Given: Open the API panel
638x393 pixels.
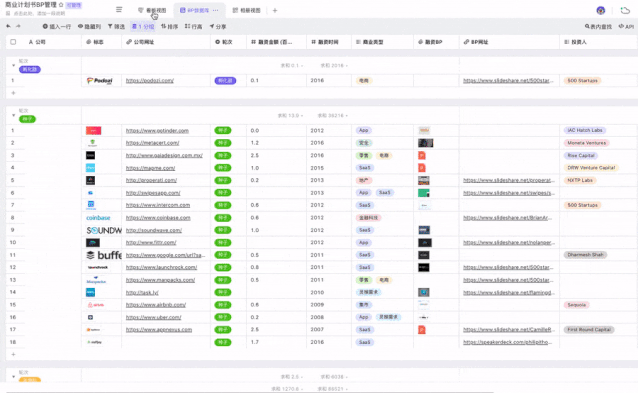Looking at the screenshot, I should point(626,26).
